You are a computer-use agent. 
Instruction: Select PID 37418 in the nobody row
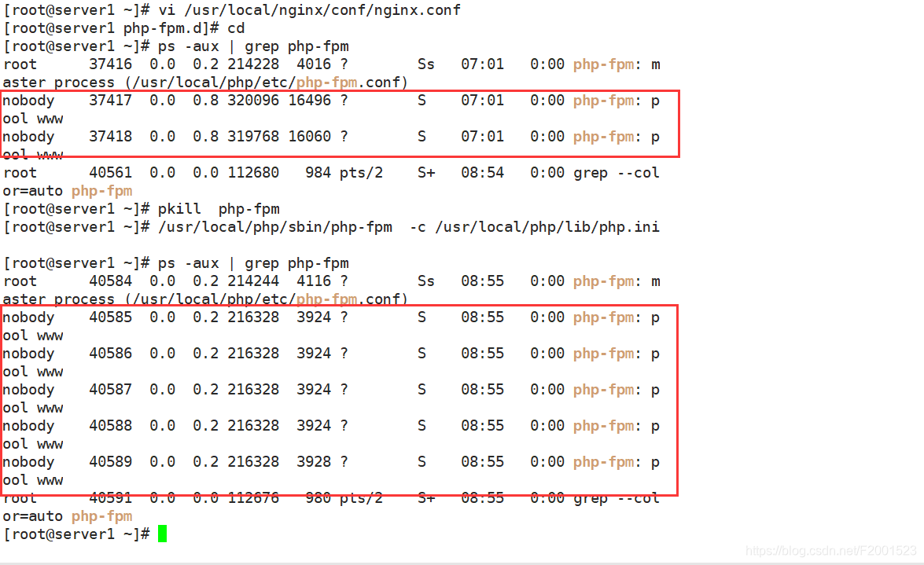pyautogui.click(x=111, y=137)
